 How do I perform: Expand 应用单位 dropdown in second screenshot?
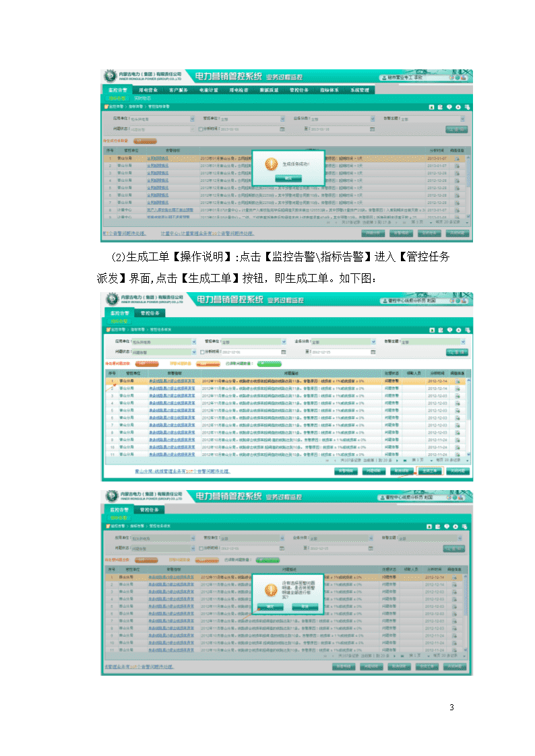click(194, 342)
